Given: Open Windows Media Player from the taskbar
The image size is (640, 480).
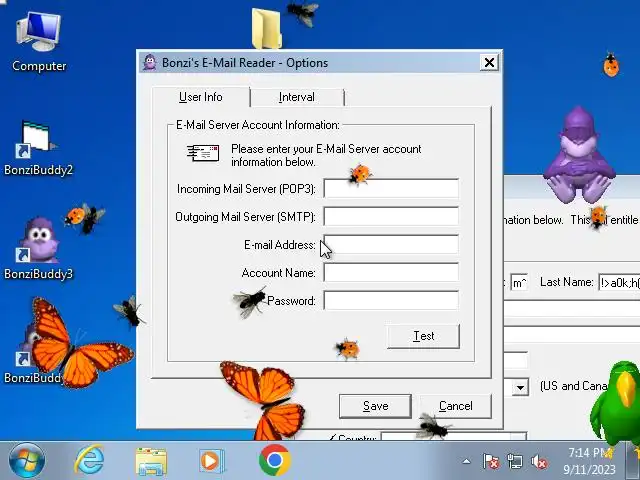Looking at the screenshot, I should tap(211, 461).
